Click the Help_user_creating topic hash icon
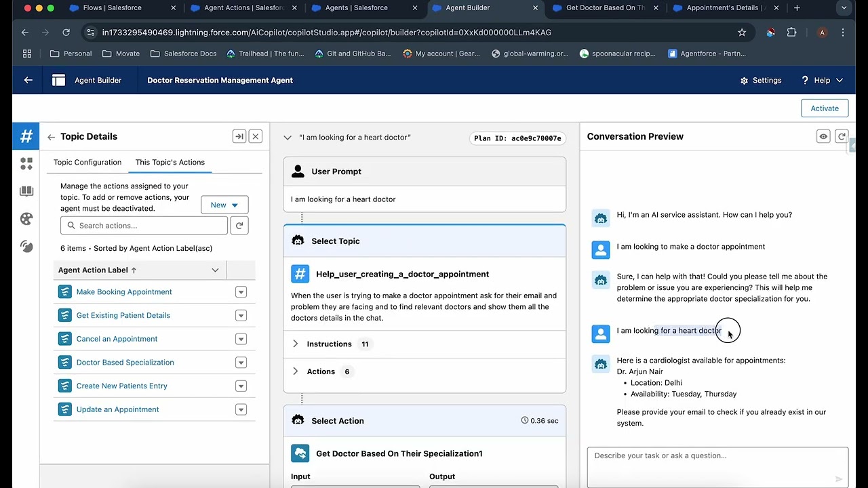 coord(300,274)
